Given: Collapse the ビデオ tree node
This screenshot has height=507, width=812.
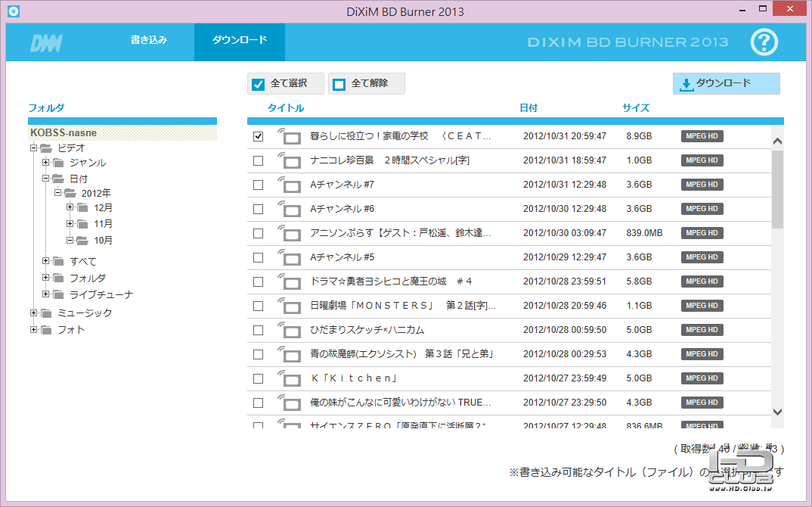Looking at the screenshot, I should point(33,148).
